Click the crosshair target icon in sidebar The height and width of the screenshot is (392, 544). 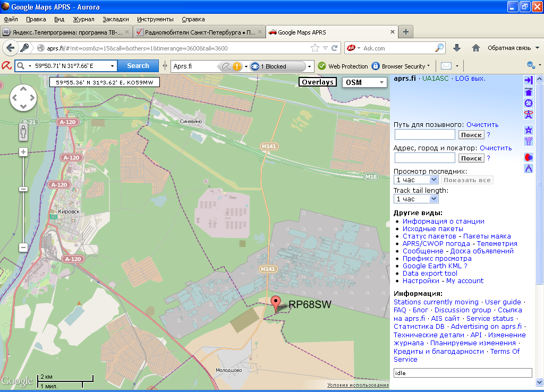tap(528, 103)
